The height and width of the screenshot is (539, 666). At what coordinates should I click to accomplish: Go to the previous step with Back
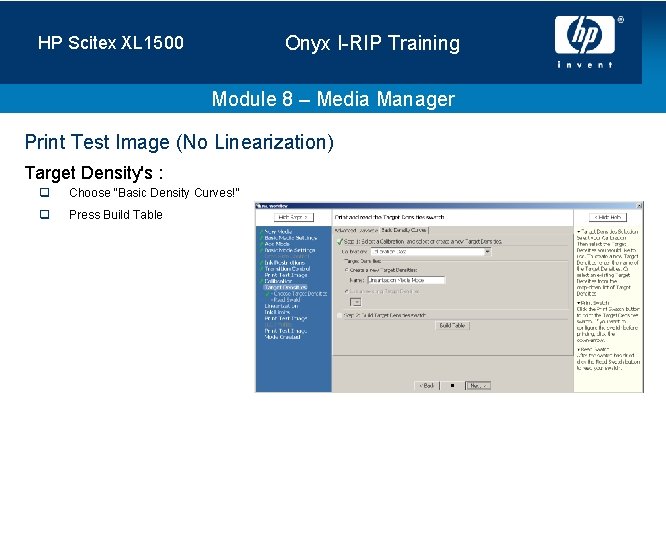pyautogui.click(x=426, y=386)
